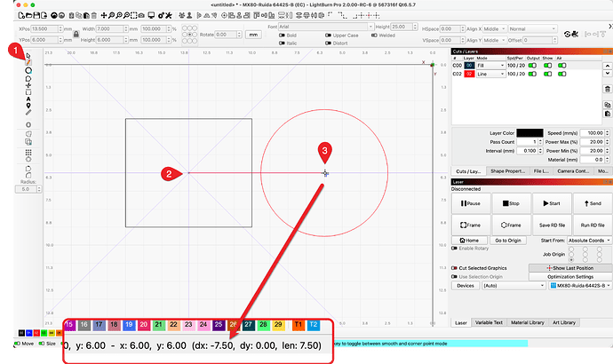Toggle Output for layer C00
This screenshot has width=613, height=364.
(532, 66)
